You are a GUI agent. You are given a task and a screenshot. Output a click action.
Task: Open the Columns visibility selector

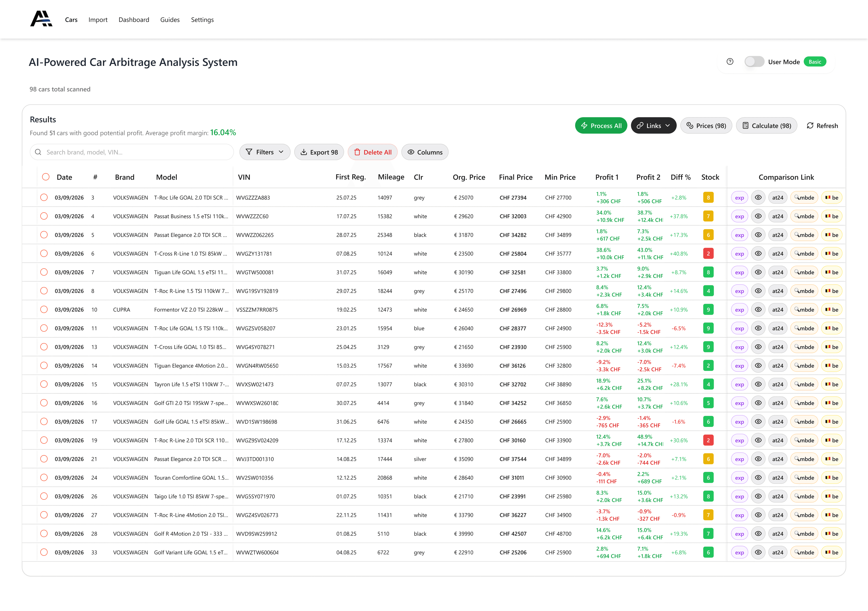point(425,152)
